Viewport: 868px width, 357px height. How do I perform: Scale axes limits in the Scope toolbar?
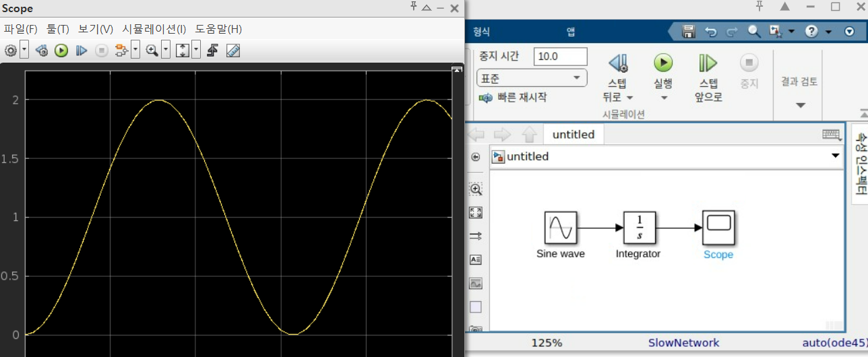(x=183, y=51)
